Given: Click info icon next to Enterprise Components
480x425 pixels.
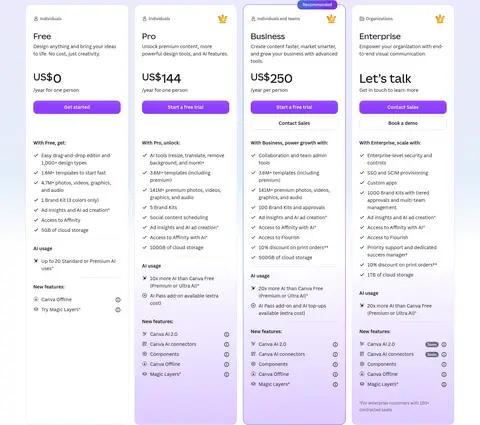Looking at the screenshot, I should click(x=444, y=364).
